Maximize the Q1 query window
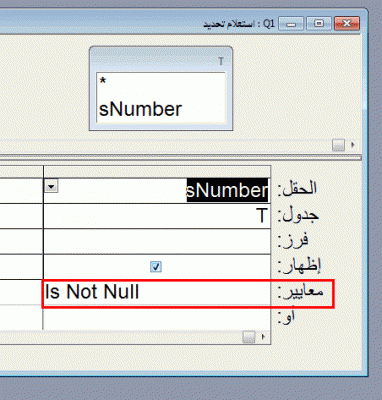 319,24
